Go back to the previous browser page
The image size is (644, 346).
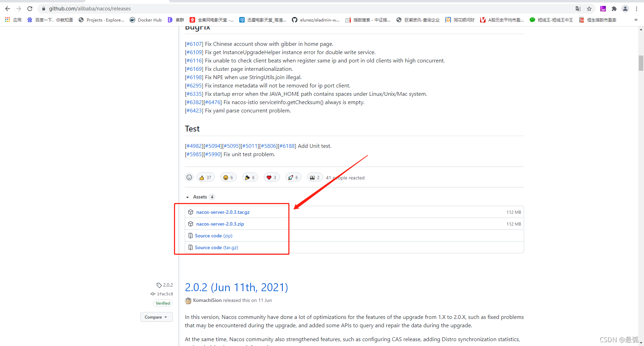click(8, 9)
